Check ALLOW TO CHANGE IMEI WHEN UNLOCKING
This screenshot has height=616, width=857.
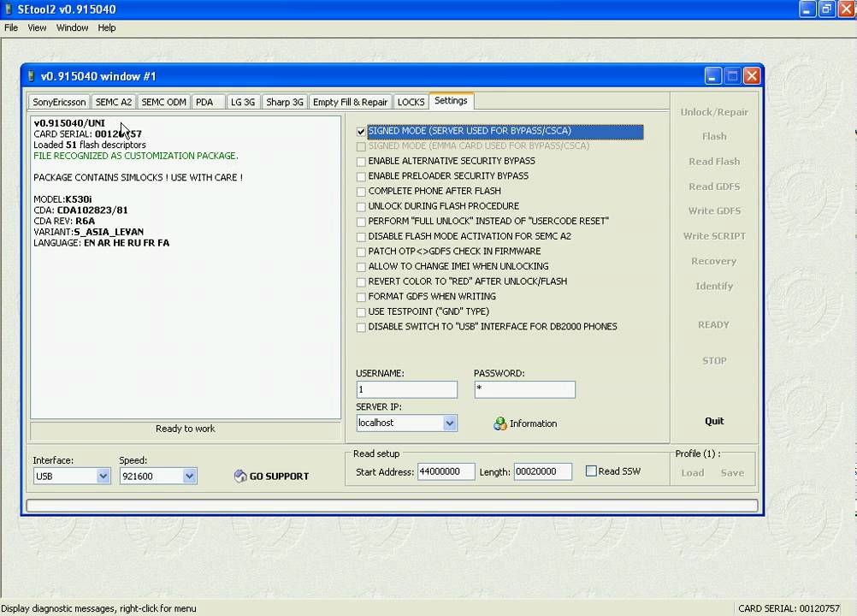tap(361, 267)
